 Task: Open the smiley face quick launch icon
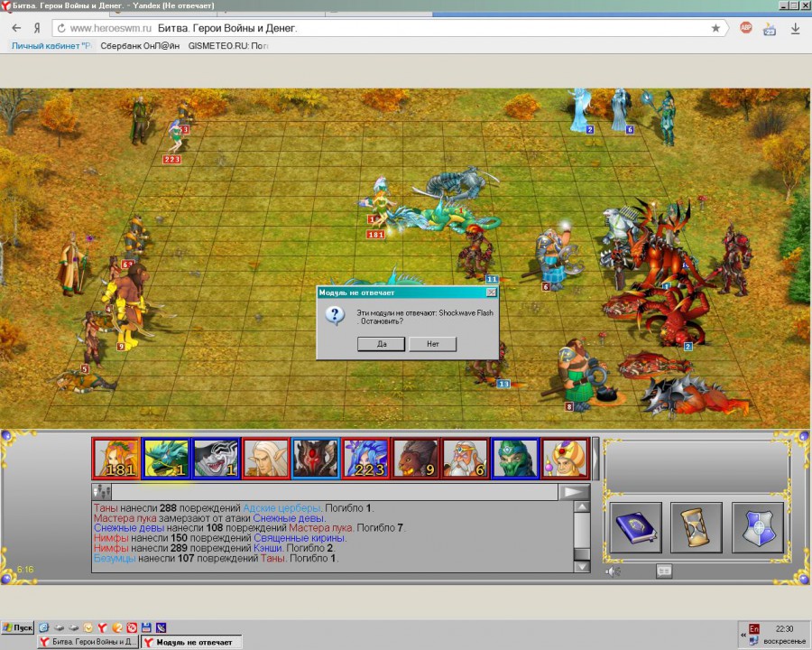[x=88, y=627]
